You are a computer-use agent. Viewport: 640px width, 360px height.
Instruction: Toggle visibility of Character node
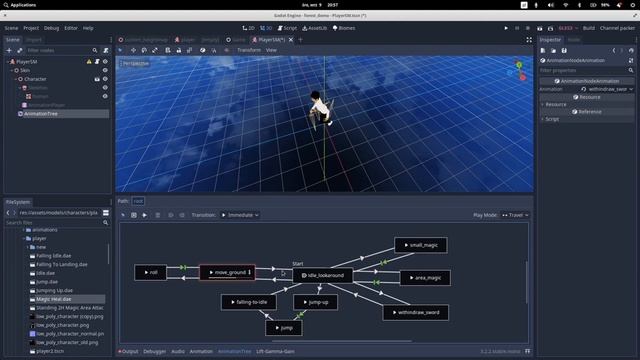pyautogui.click(x=105, y=79)
